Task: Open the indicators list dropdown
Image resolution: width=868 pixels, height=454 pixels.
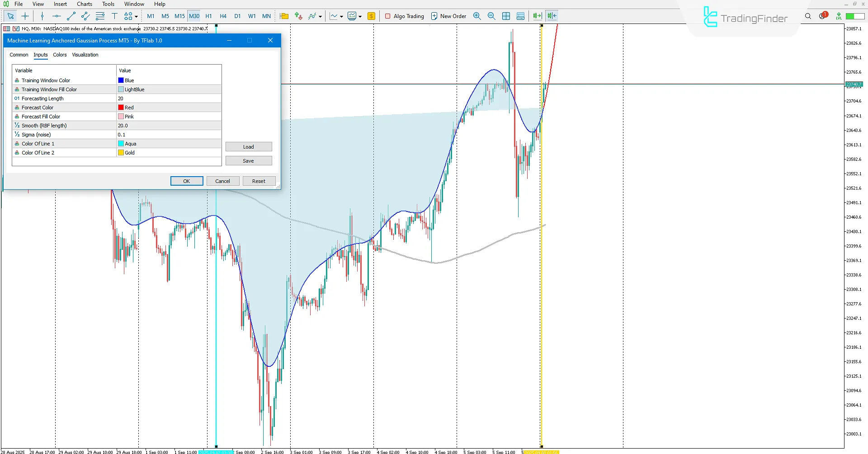Action: (320, 17)
